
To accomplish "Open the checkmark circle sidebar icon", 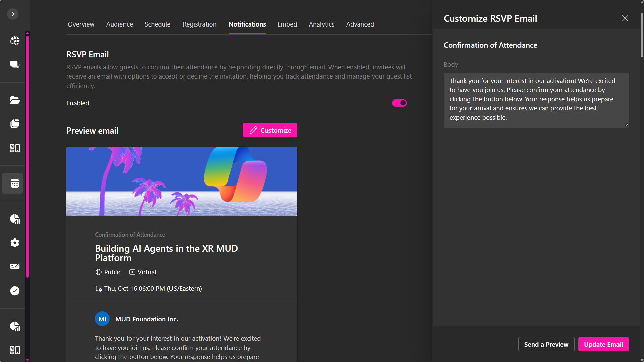I will pyautogui.click(x=15, y=291).
